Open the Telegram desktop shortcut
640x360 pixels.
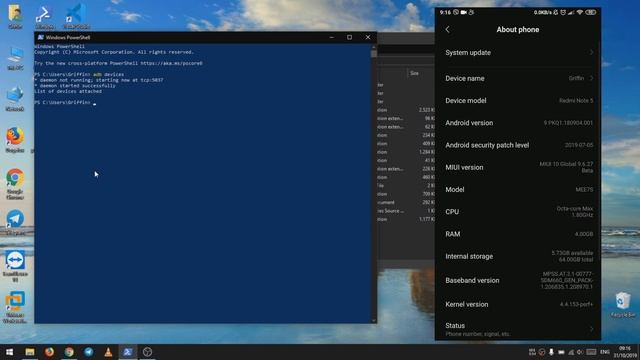pyautogui.click(x=15, y=222)
